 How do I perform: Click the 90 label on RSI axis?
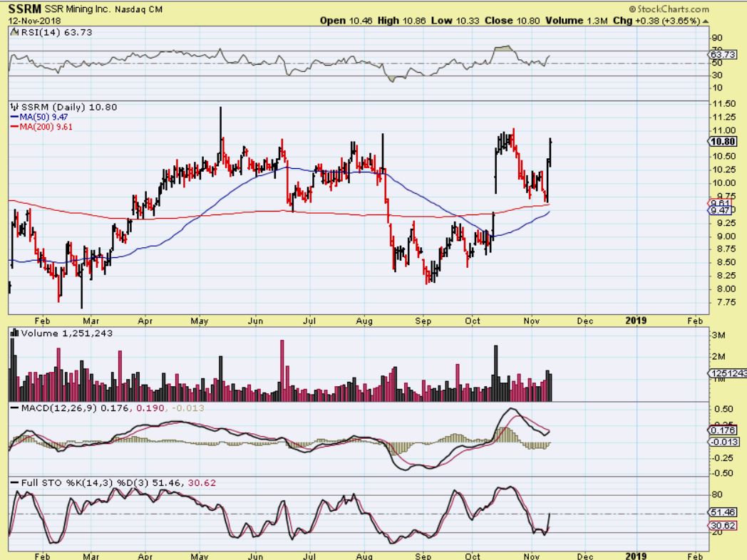(717, 38)
